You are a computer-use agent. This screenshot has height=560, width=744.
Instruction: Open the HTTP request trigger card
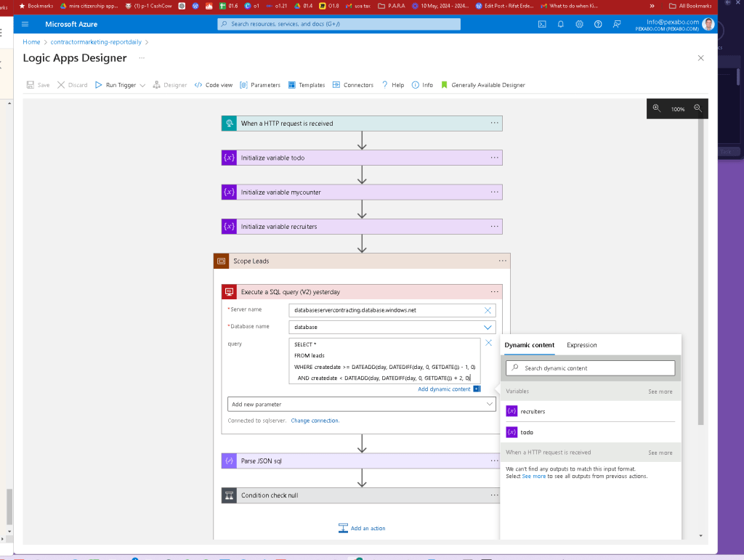pos(362,123)
